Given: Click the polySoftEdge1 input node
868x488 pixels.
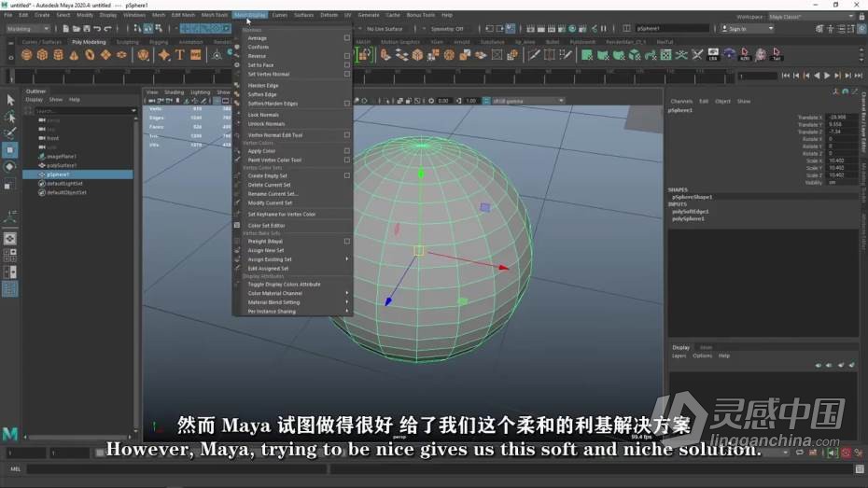Looking at the screenshot, I should pyautogui.click(x=691, y=212).
